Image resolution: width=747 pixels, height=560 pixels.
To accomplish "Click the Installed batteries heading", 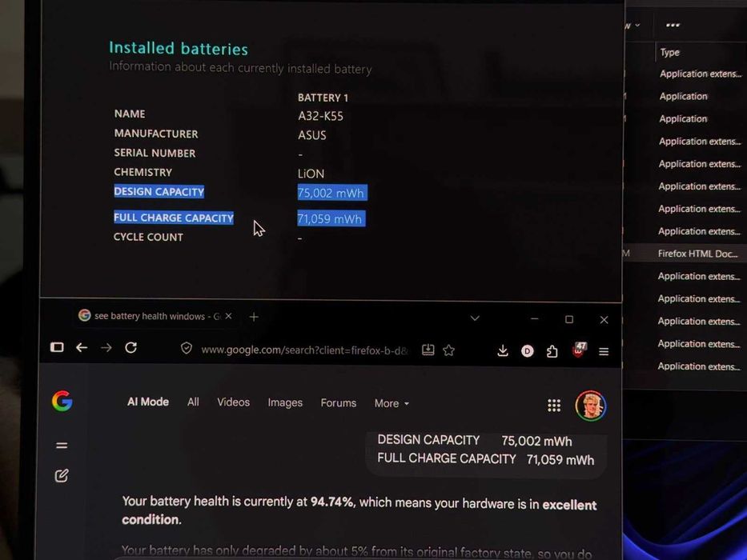I will coord(179,48).
